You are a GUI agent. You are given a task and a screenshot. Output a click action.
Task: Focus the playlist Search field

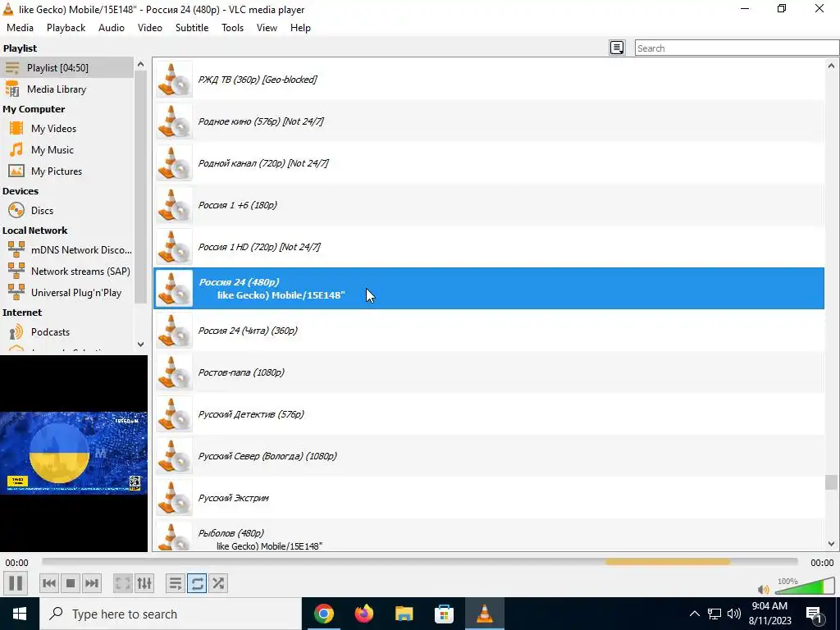pyautogui.click(x=737, y=48)
